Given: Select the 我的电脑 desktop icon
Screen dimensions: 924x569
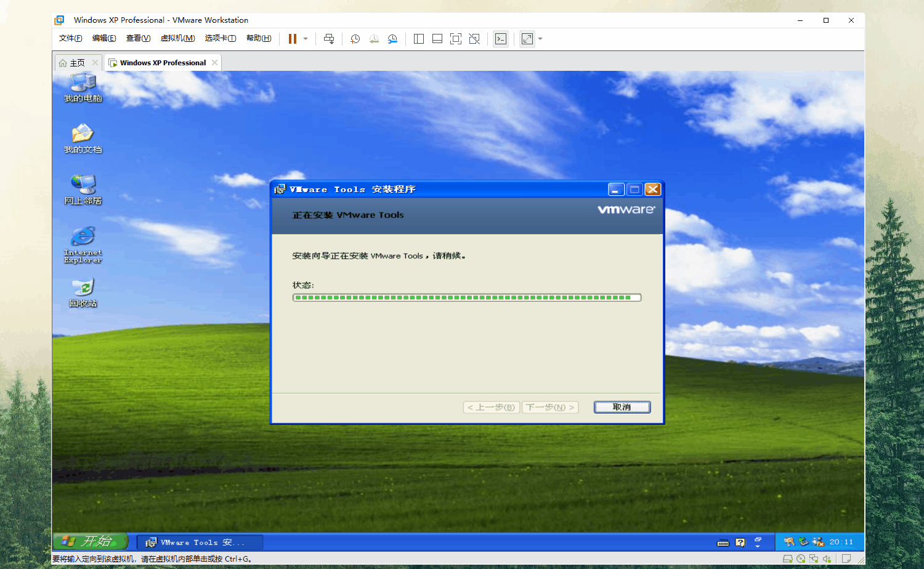Looking at the screenshot, I should coord(83,87).
